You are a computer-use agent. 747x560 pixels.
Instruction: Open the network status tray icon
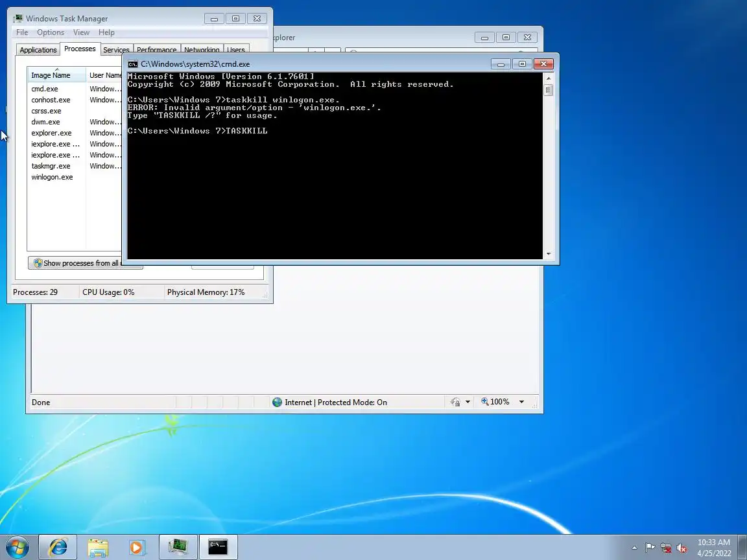click(x=665, y=548)
